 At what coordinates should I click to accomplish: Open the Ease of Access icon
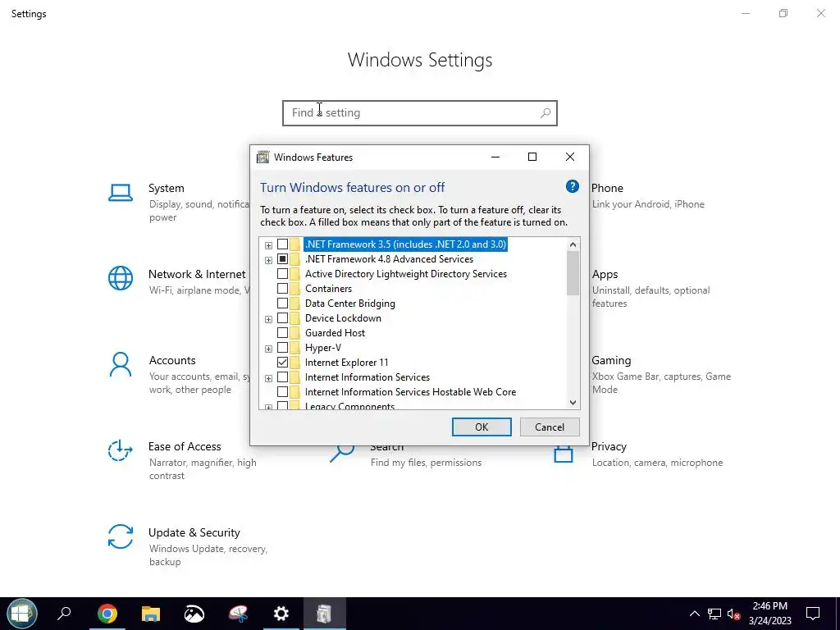(x=120, y=450)
